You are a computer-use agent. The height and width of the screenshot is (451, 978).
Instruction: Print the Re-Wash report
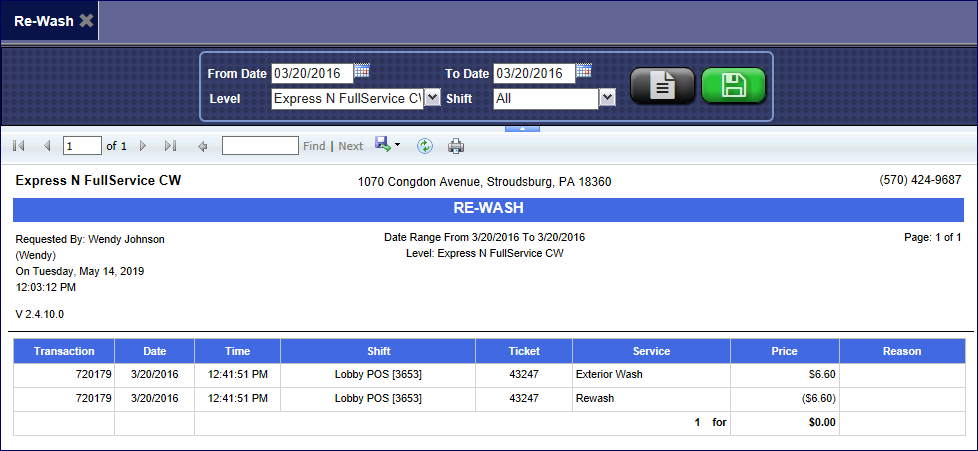point(456,146)
